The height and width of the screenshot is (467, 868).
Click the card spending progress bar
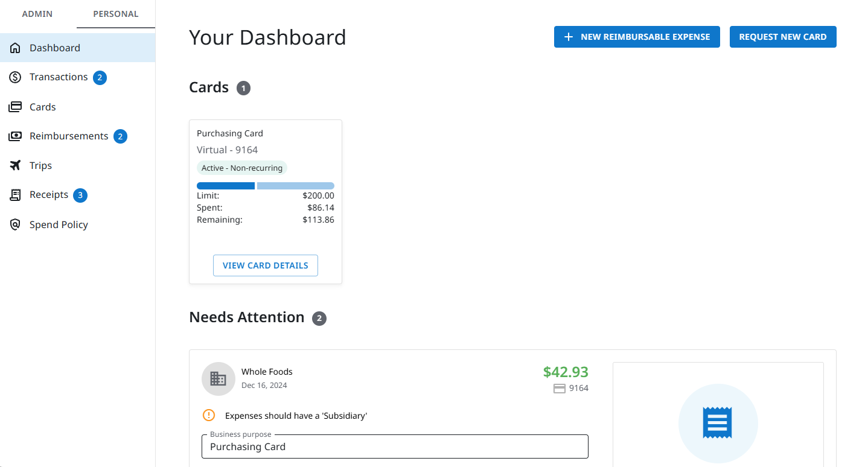[x=265, y=186]
